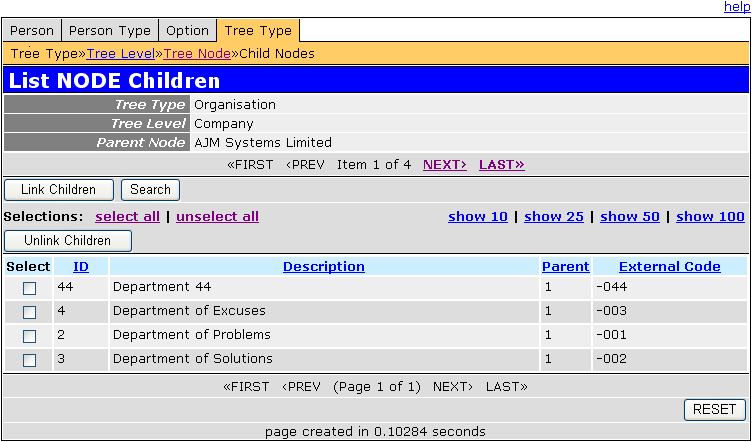
Task: Jump to the LAST» item at top
Action: coord(501,164)
